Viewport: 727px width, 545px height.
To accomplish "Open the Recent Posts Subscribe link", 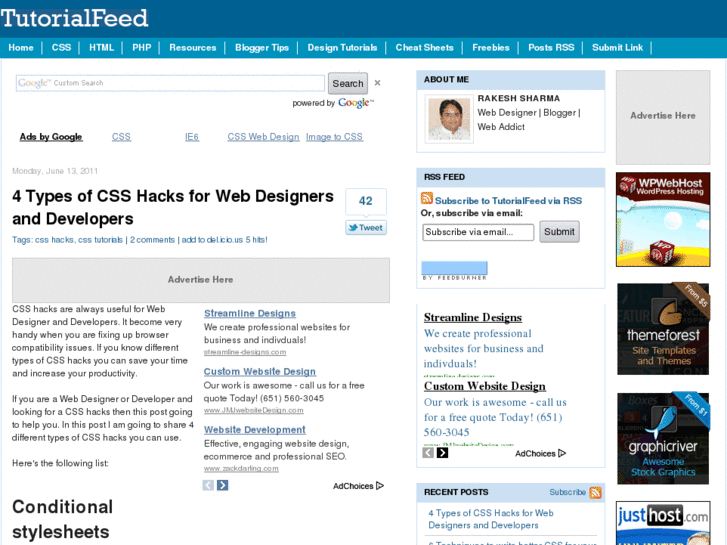I will pos(568,492).
